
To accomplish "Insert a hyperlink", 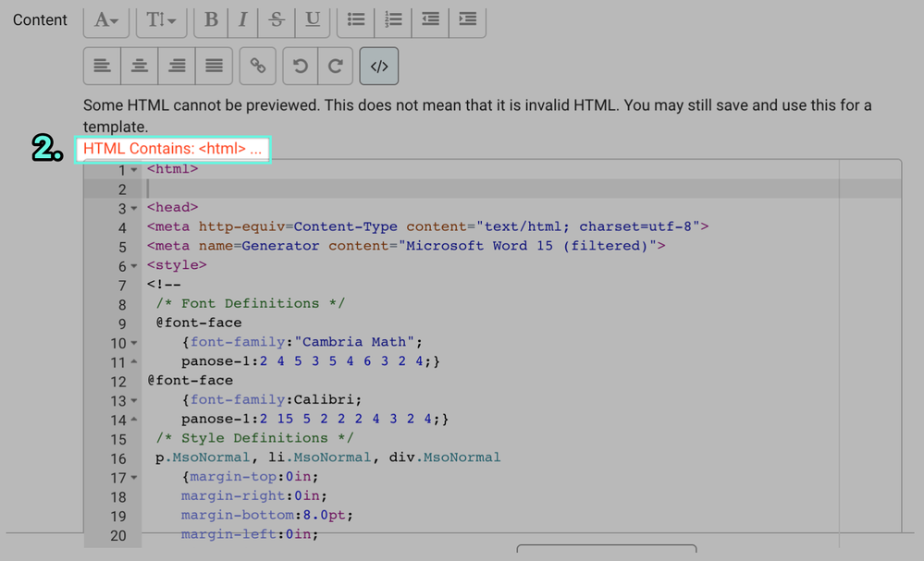I will click(x=257, y=66).
